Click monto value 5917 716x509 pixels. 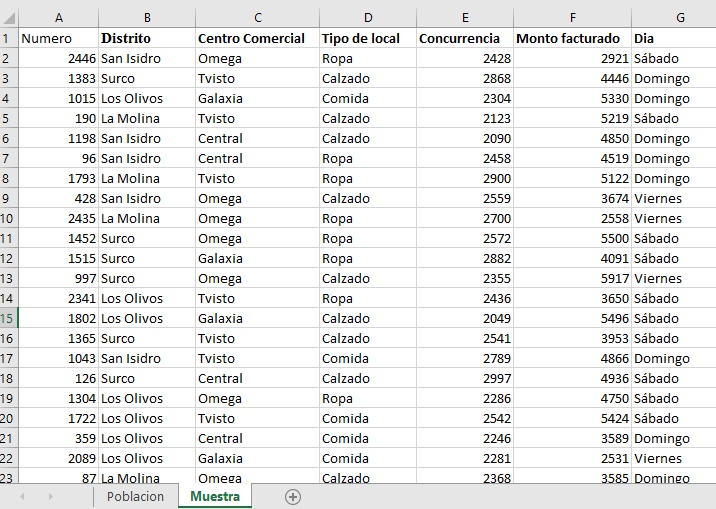[573, 278]
